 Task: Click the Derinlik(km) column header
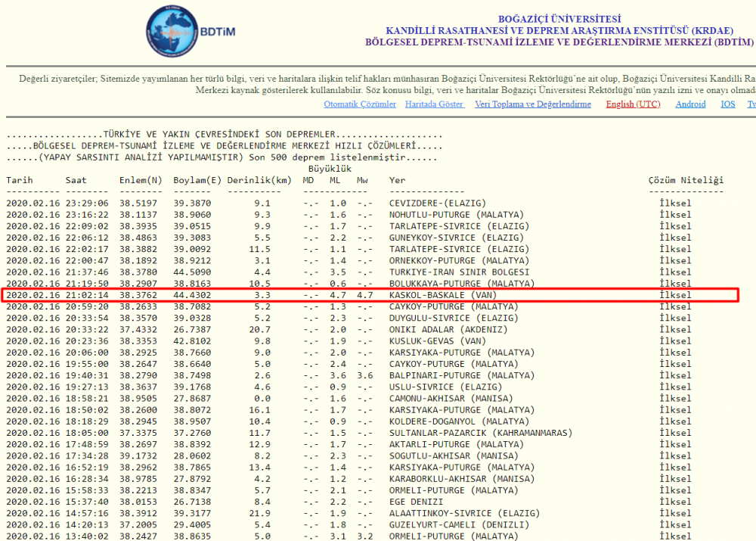[x=259, y=180]
